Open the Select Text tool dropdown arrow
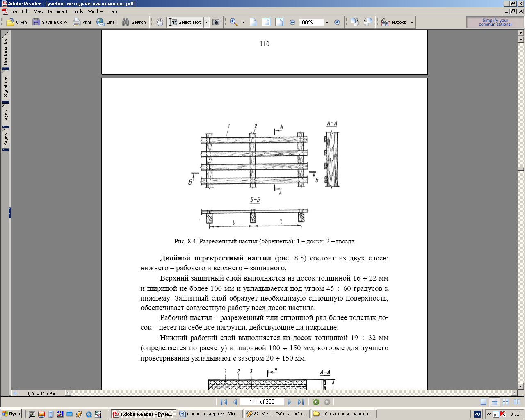This screenshot has width=525, height=420. pos(206,22)
